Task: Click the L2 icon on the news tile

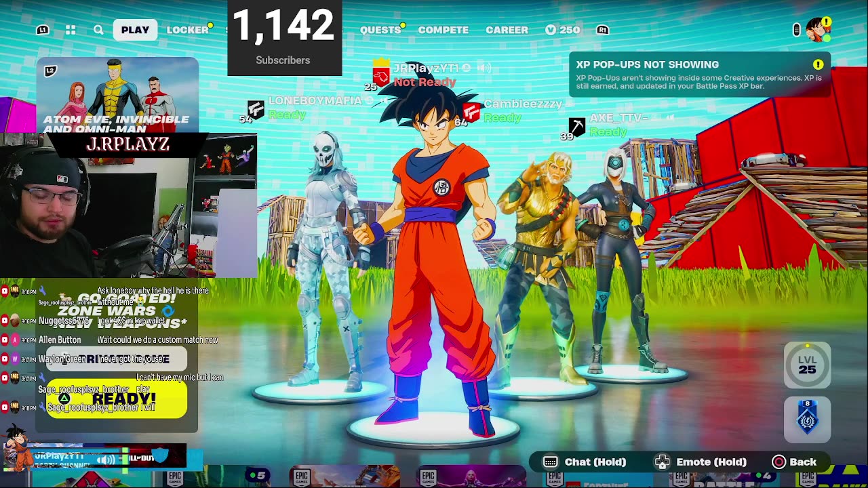Action: coord(50,70)
